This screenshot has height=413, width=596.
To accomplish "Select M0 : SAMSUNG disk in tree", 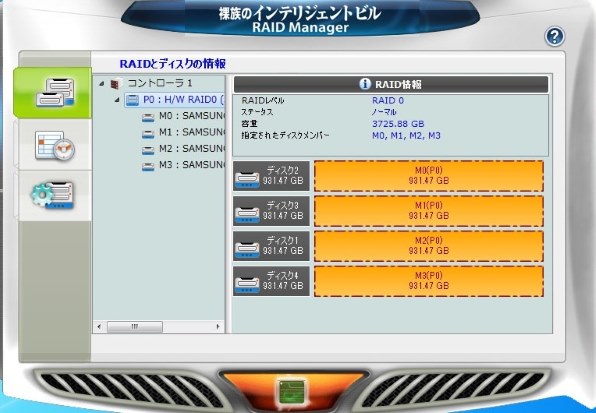I will (192, 116).
